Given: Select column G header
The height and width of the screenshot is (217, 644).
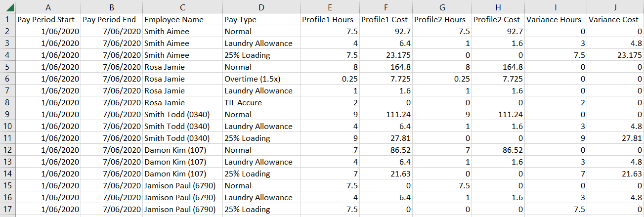Looking at the screenshot, I should coord(442,7).
